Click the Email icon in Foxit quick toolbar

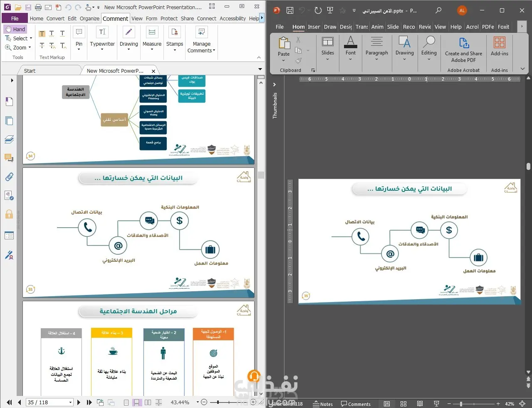coord(48,7)
